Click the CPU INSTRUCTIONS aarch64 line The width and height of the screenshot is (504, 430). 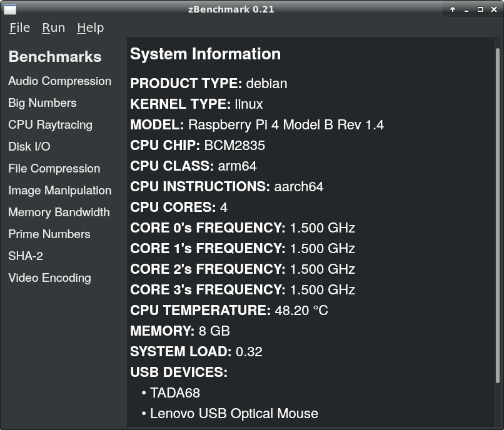(226, 186)
